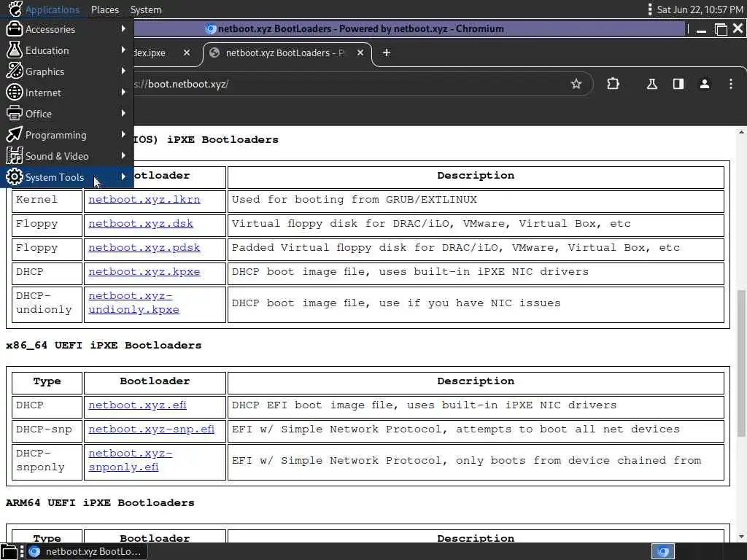Expand the Accessories submenu arrow
The width and height of the screenshot is (747, 560).
pos(123,29)
